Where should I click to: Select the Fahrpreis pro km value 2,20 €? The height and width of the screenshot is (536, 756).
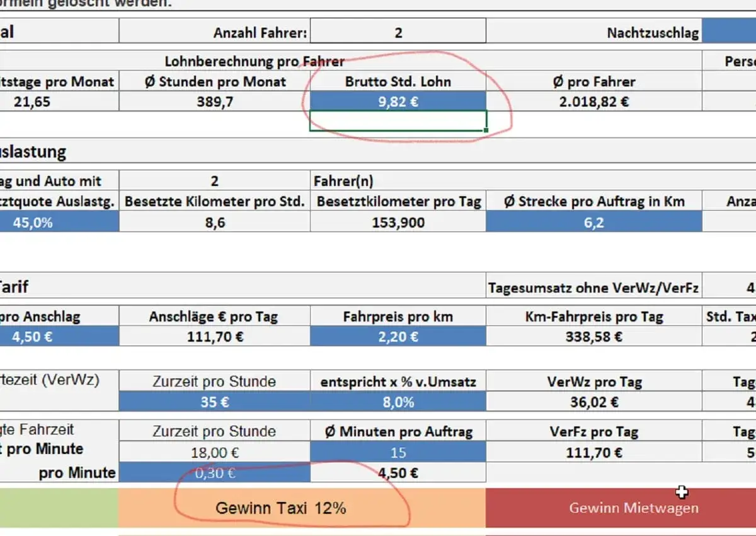point(398,336)
